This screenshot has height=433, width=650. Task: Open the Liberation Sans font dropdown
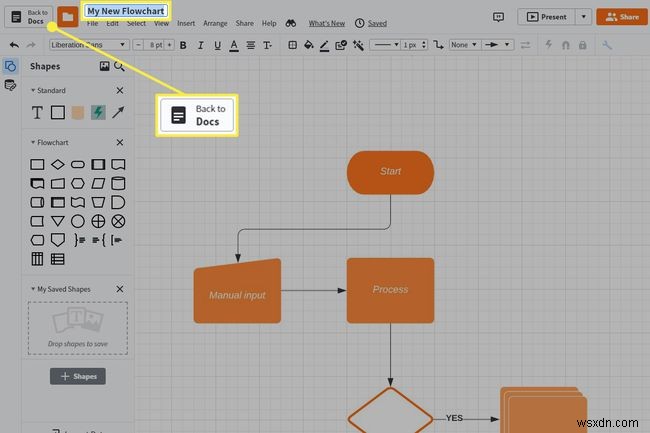coord(89,45)
